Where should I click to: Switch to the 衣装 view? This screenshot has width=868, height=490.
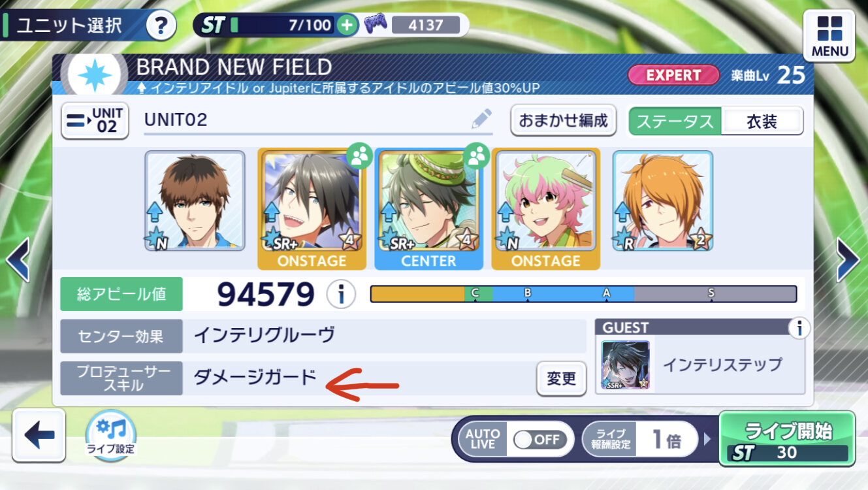pyautogui.click(x=762, y=122)
